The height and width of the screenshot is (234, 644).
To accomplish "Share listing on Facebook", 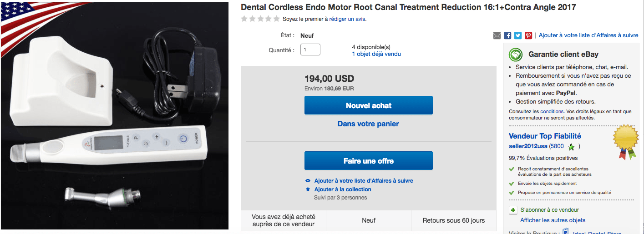I will pos(507,35).
